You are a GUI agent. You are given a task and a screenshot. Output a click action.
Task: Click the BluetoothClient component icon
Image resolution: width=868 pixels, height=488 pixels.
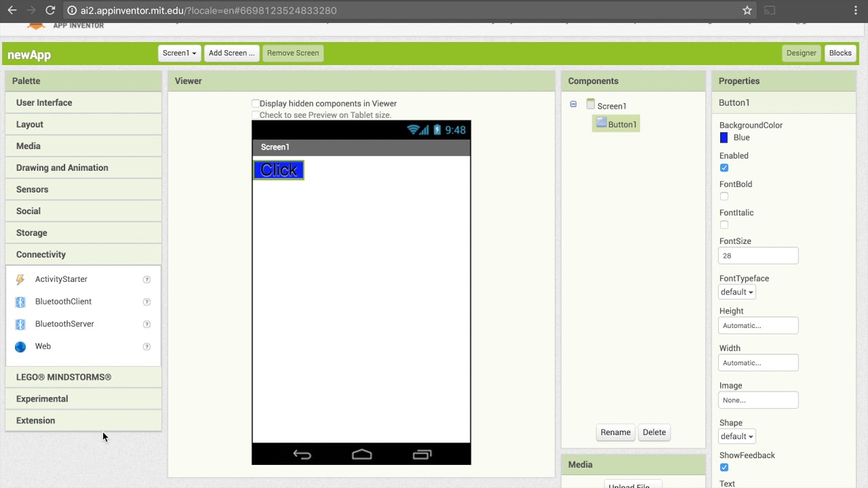click(x=20, y=302)
